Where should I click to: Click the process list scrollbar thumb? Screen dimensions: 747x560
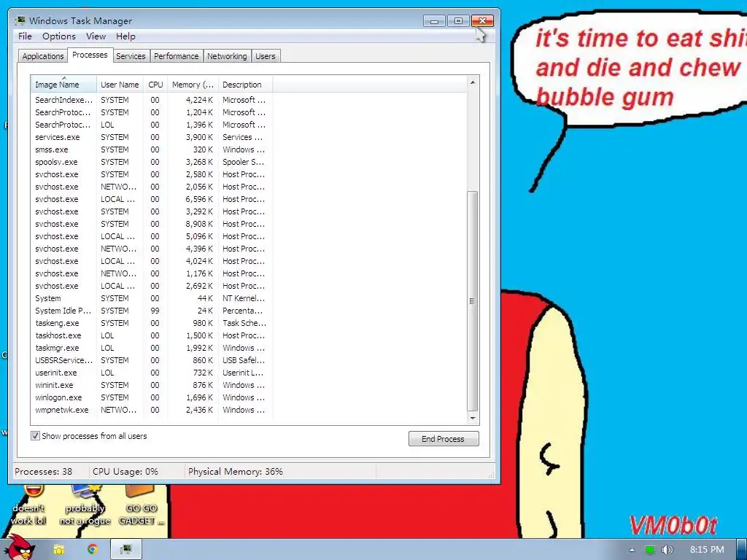coord(472,301)
